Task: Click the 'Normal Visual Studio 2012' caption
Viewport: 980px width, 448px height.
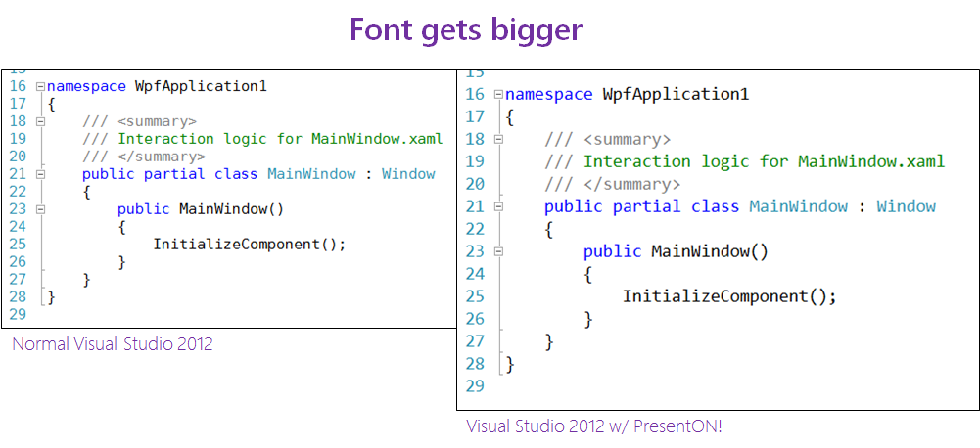Action: pos(113,343)
